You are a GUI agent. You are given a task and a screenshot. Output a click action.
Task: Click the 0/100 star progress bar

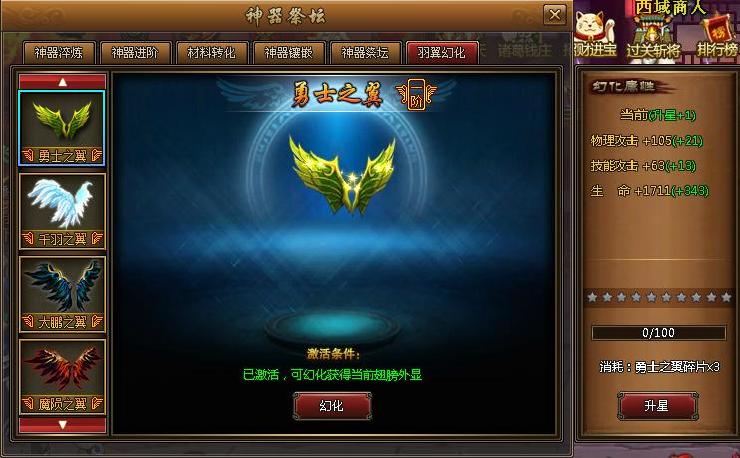pyautogui.click(x=658, y=333)
